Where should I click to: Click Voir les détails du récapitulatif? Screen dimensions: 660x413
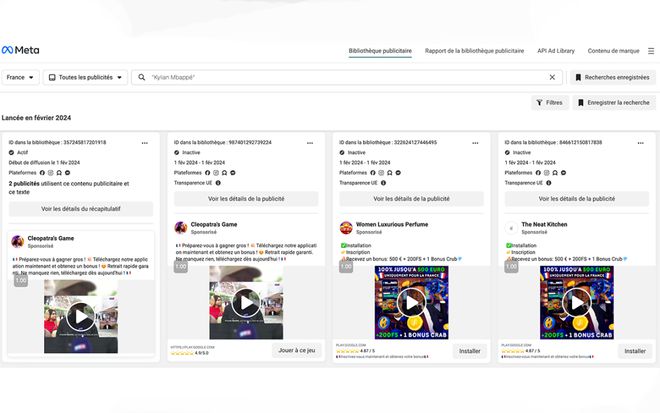tap(81, 208)
